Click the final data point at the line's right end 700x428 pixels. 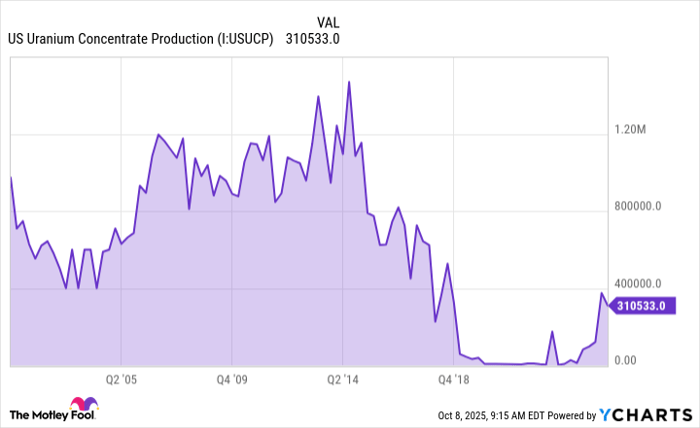pos(608,306)
